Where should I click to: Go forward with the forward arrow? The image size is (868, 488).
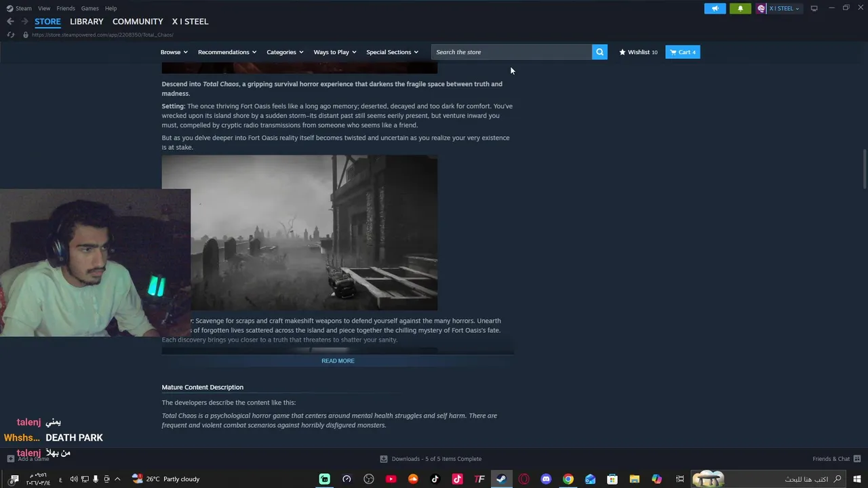point(24,22)
